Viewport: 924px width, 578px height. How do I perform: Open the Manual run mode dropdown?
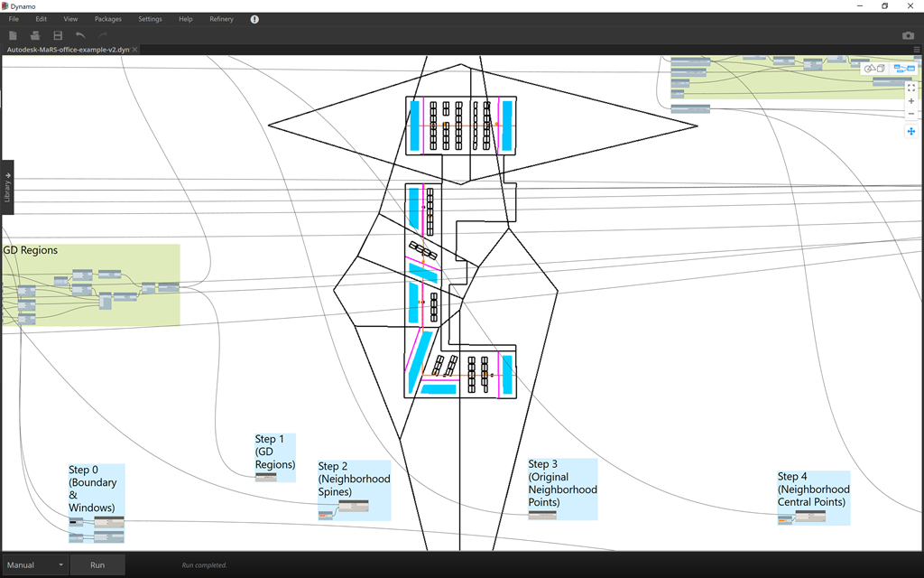[36, 565]
